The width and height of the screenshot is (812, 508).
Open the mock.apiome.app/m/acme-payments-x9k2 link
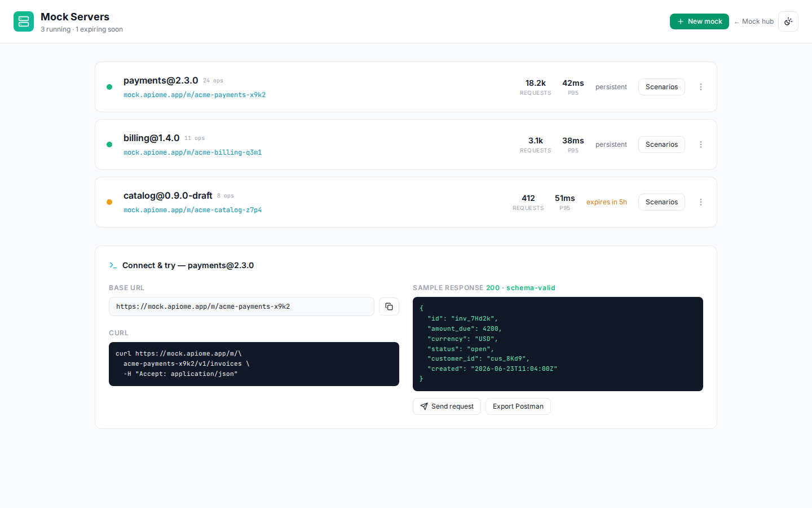click(x=195, y=95)
